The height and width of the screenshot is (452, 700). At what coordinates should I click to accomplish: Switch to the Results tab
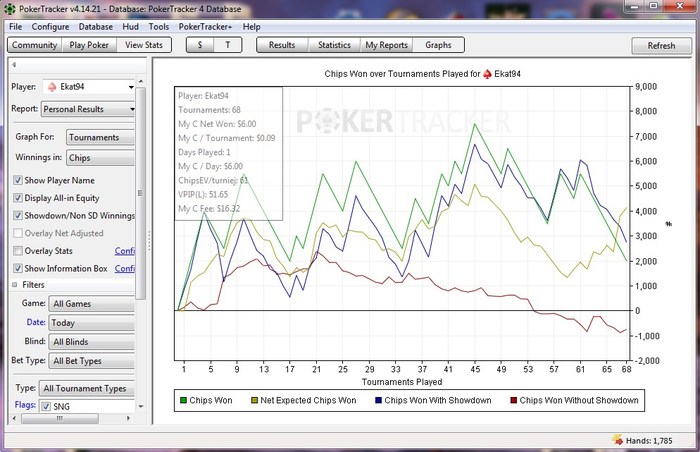(282, 45)
